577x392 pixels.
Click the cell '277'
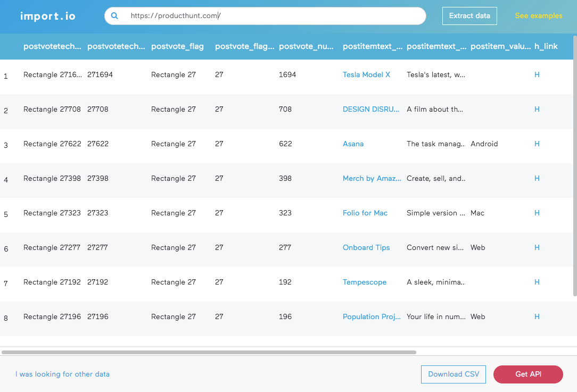(285, 247)
